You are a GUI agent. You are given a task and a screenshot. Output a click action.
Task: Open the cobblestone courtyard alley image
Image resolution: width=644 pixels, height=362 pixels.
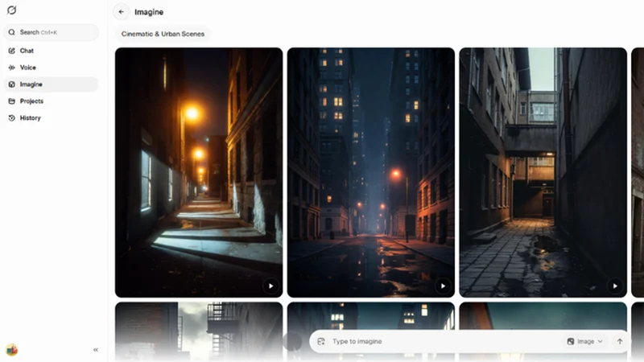tap(543, 172)
